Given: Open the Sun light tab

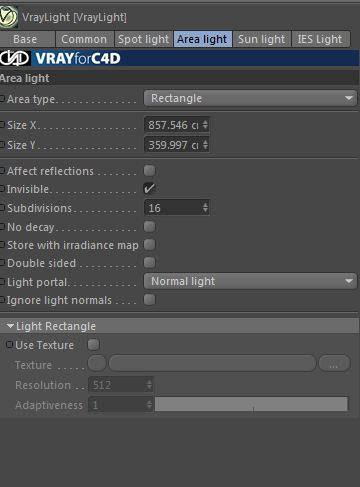Looking at the screenshot, I should pos(262,39).
